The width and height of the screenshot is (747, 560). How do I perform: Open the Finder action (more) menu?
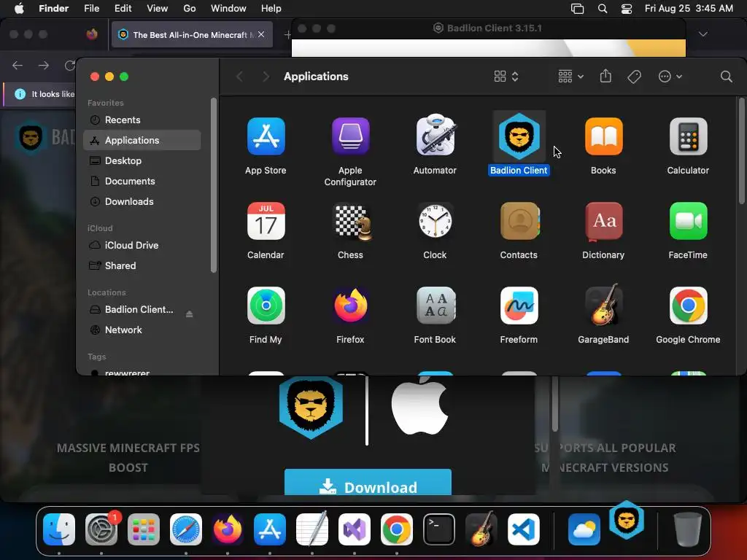(670, 77)
